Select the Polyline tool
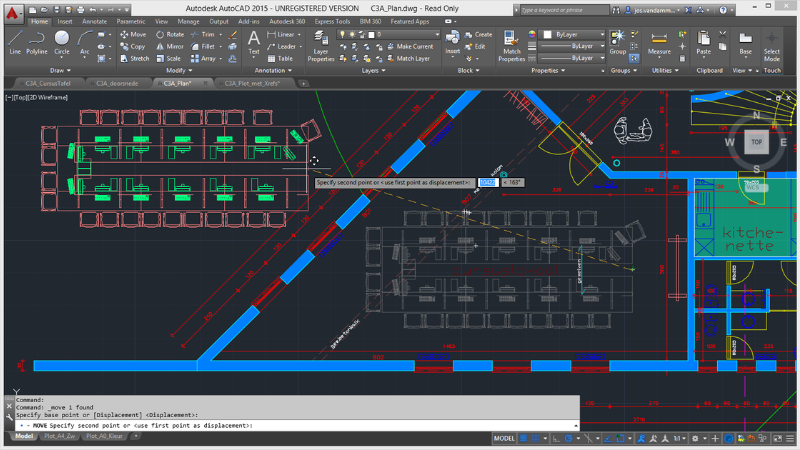The image size is (800, 450). point(37,40)
